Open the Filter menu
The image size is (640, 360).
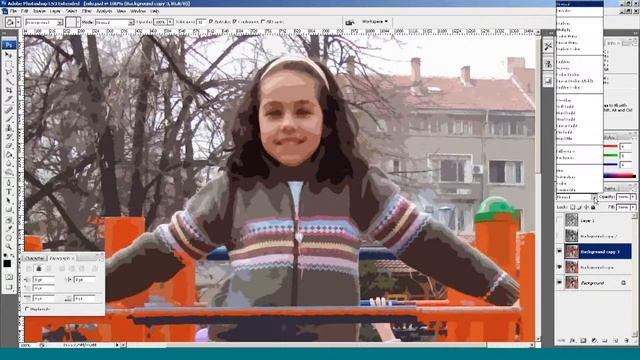pyautogui.click(x=87, y=11)
